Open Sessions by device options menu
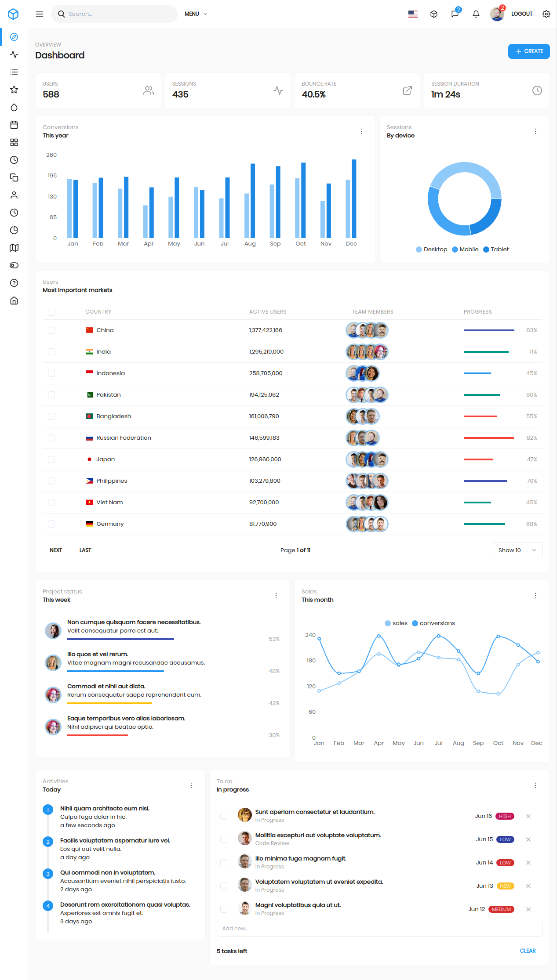 [x=535, y=131]
